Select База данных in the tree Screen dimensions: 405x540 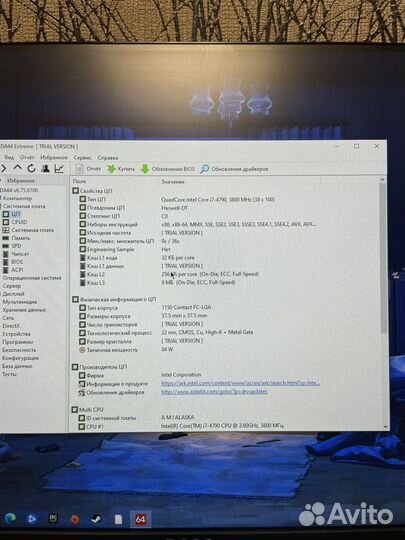[17, 366]
